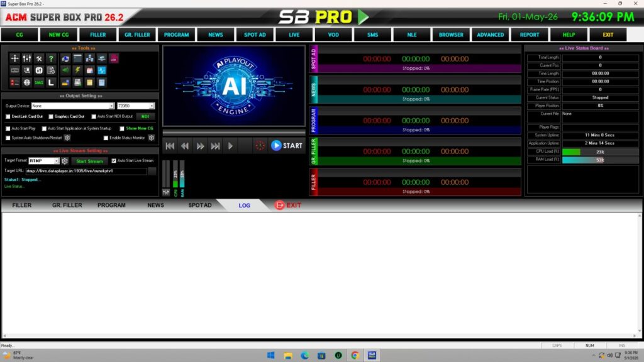Click the RAM Load progress bar
The width and height of the screenshot is (644, 362).
point(600,160)
